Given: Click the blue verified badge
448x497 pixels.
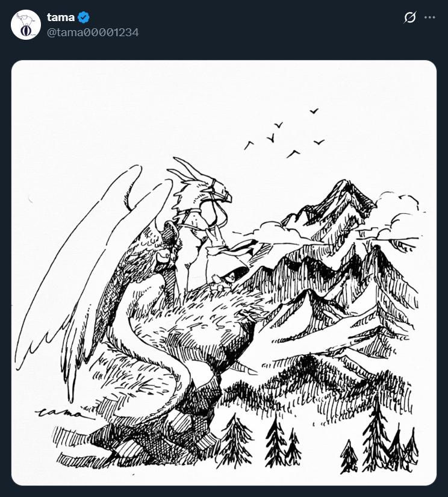Looking at the screenshot, I should [x=84, y=17].
